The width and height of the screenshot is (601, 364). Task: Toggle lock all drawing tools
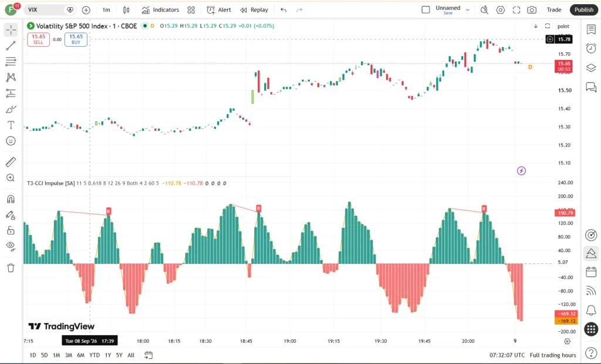click(11, 230)
